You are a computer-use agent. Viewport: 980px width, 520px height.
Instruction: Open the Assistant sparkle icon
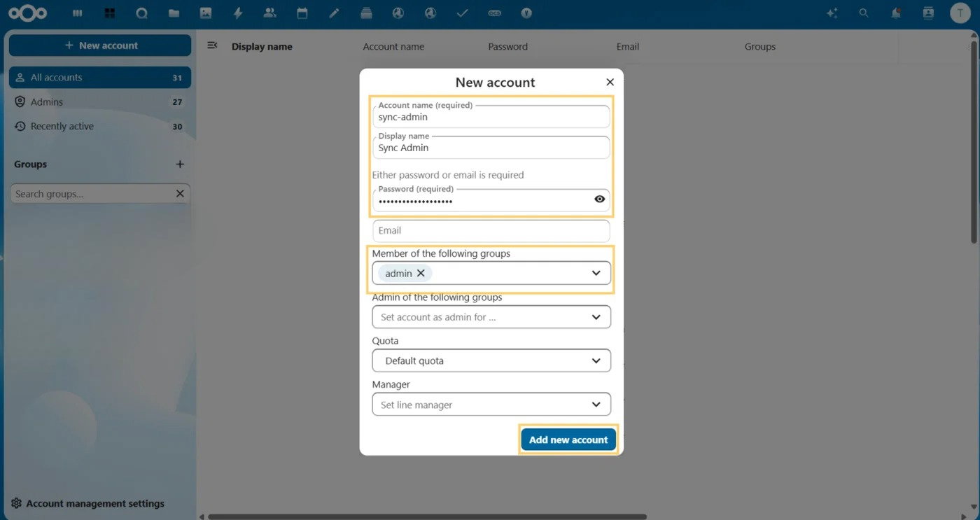pyautogui.click(x=832, y=13)
